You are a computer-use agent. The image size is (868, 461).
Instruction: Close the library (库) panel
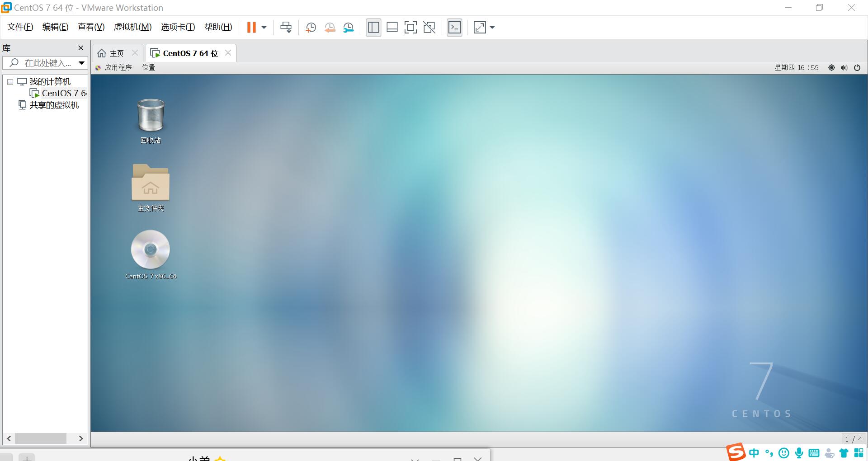80,48
